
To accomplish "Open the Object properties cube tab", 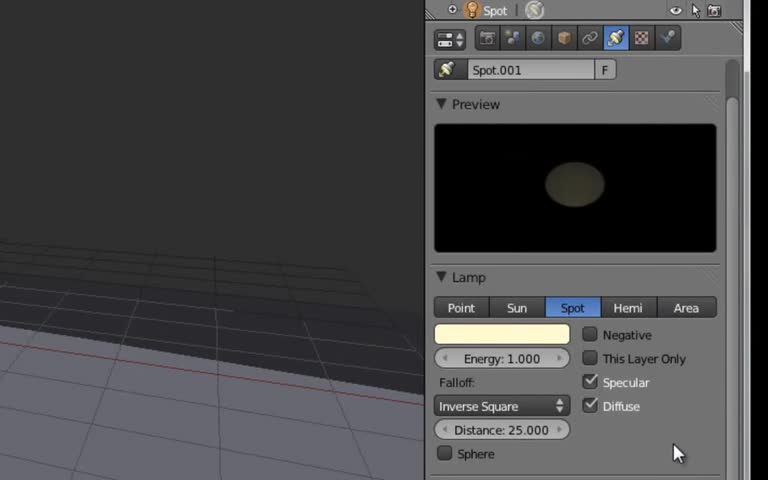I will tap(564, 38).
